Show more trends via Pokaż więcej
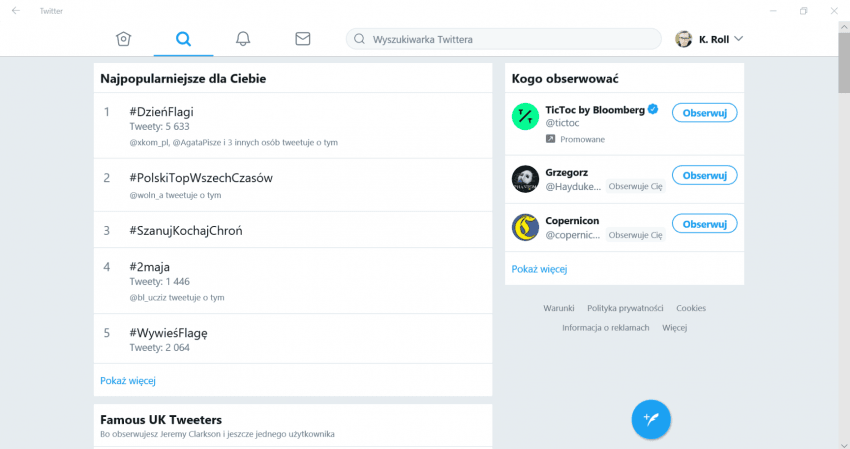The width and height of the screenshot is (850, 449). coord(128,381)
